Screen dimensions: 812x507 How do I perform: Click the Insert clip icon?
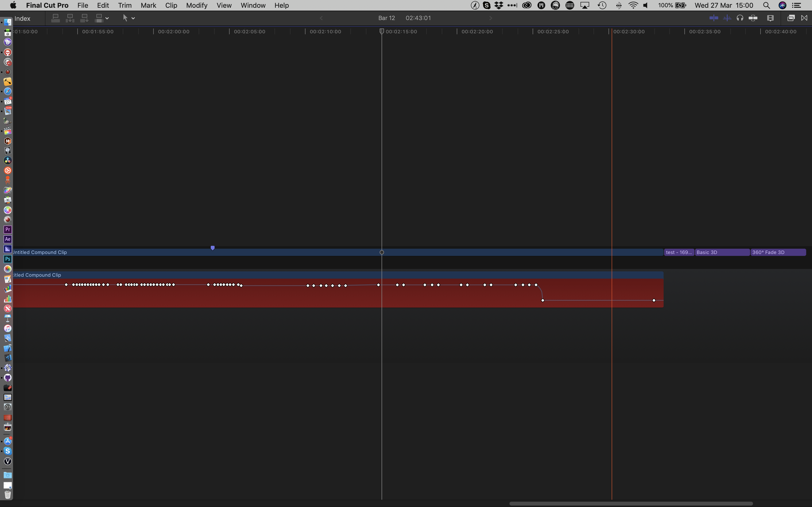pyautogui.click(x=70, y=18)
